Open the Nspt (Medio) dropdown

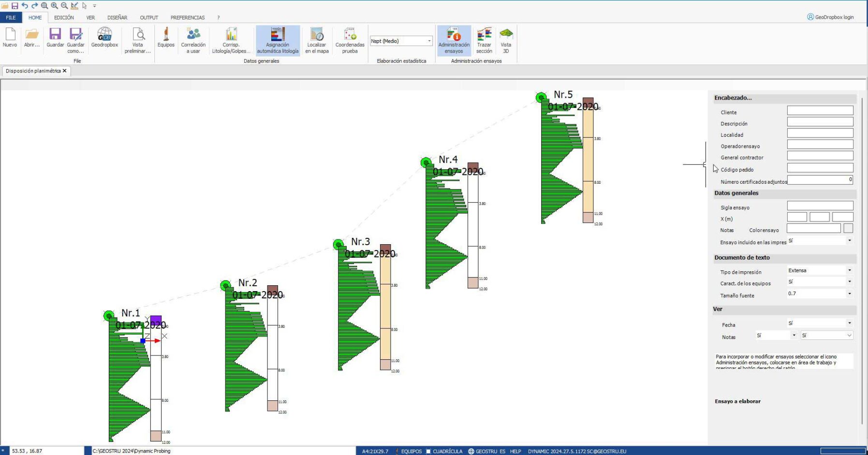[429, 41]
